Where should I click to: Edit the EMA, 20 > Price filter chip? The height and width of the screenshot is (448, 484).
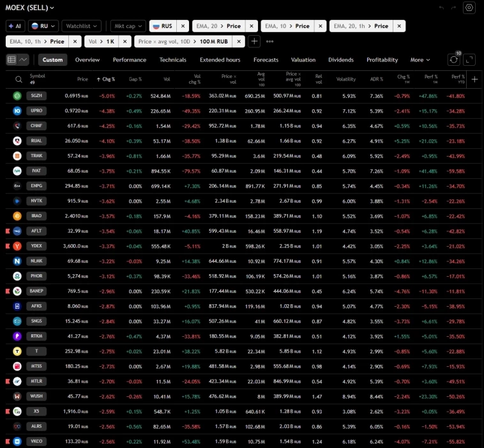[x=219, y=26]
